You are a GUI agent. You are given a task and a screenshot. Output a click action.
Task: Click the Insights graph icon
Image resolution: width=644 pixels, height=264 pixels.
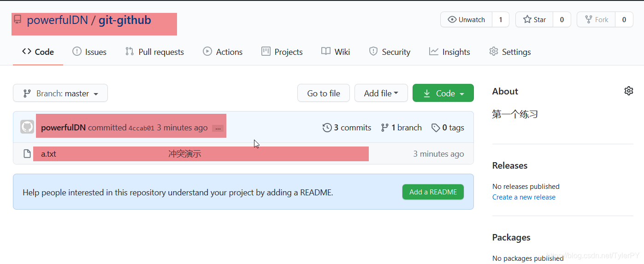click(434, 51)
